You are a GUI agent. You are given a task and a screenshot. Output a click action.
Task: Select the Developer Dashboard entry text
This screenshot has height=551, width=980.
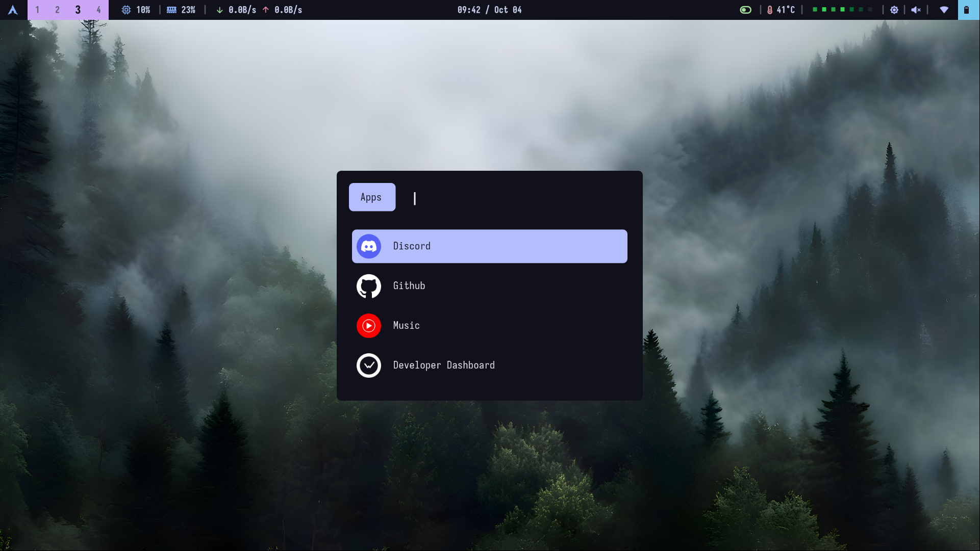tap(443, 365)
